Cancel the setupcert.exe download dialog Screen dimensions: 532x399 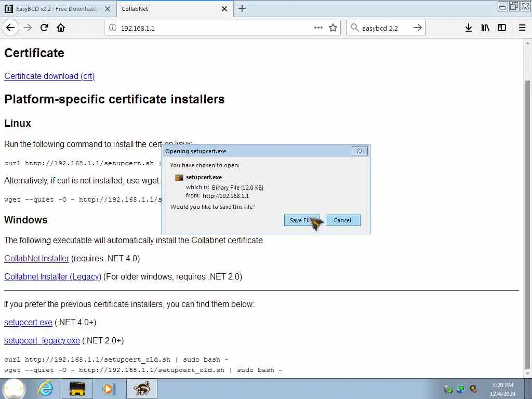pyautogui.click(x=343, y=220)
